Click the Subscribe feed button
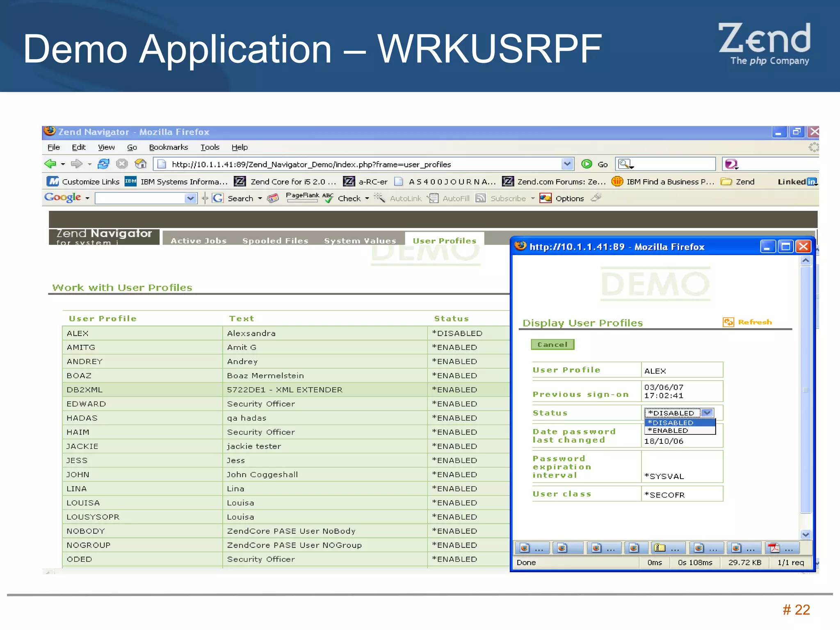This screenshot has width=840, height=630. tap(501, 198)
